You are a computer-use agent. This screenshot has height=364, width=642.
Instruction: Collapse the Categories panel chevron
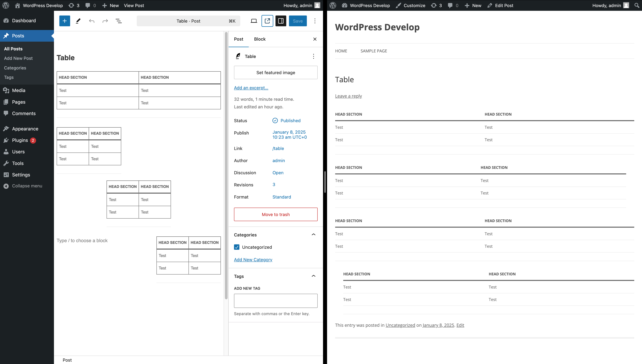coord(313,235)
